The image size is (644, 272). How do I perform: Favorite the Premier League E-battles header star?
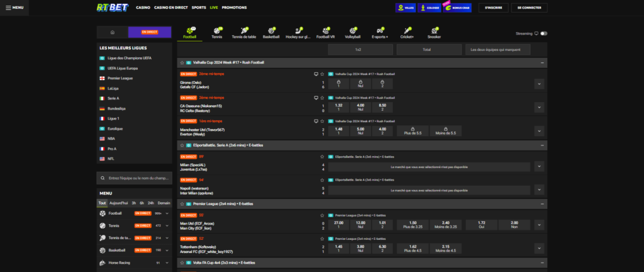(x=182, y=204)
